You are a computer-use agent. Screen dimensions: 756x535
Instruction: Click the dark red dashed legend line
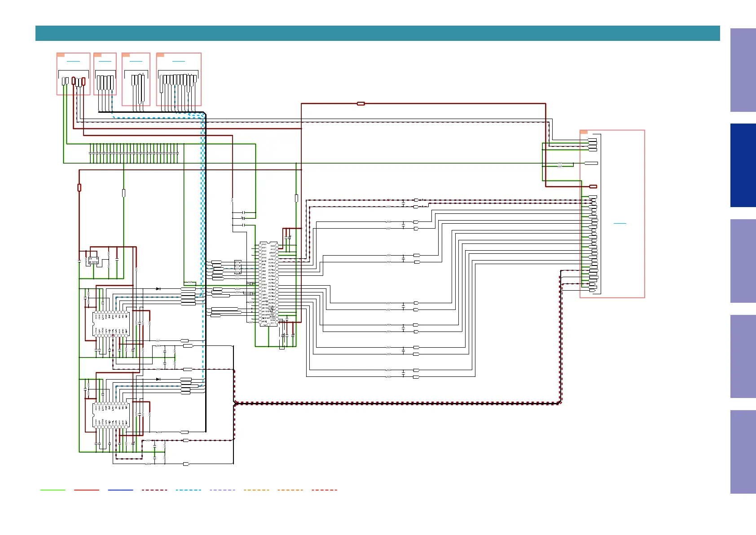click(x=154, y=490)
